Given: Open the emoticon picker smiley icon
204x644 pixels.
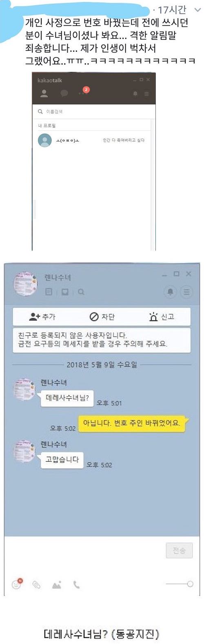Looking at the screenshot, I should [17, 584].
